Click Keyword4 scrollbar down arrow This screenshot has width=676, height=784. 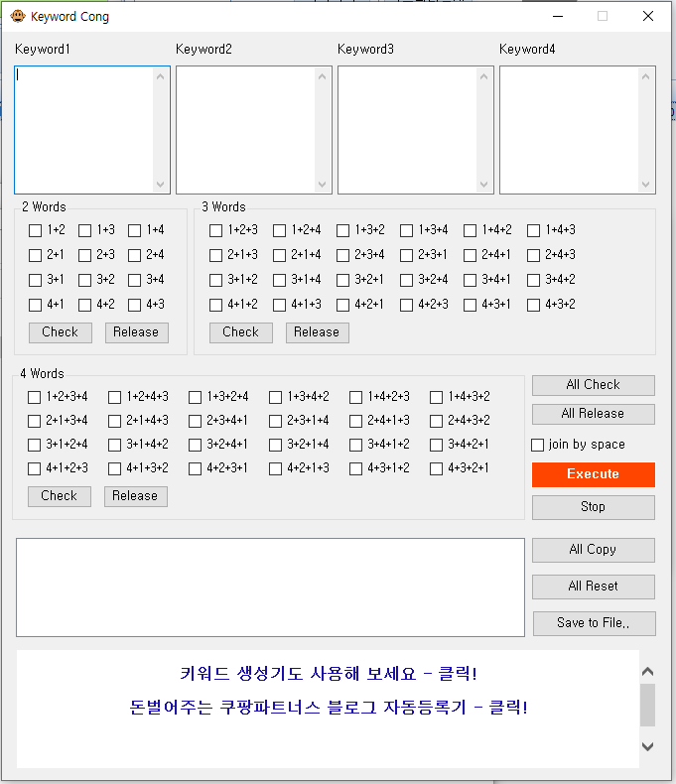point(645,184)
